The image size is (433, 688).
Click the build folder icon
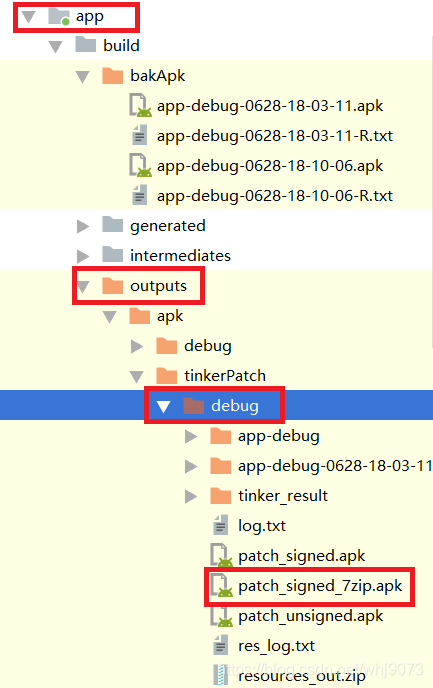click(x=86, y=45)
